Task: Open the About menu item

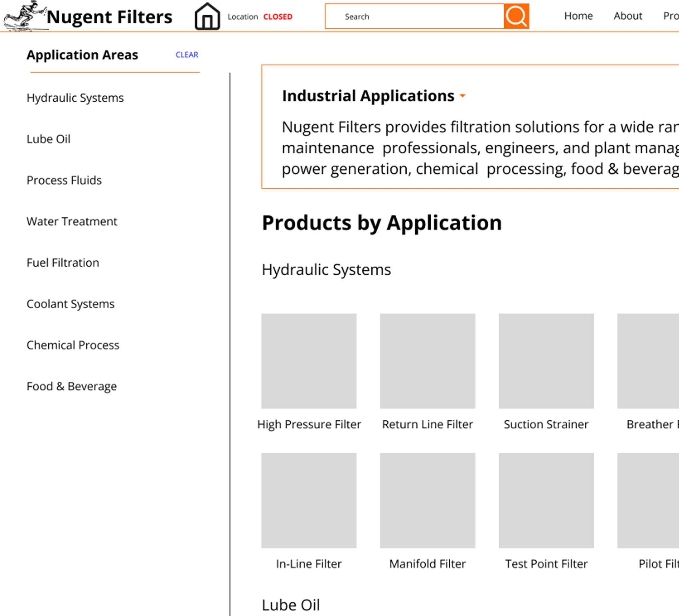Action: (x=628, y=16)
